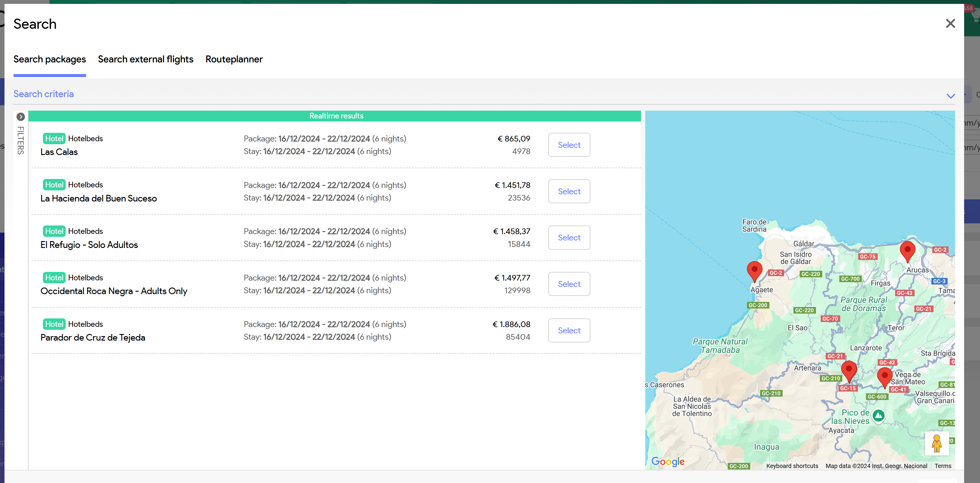Switch to Search external flights tab

[145, 59]
